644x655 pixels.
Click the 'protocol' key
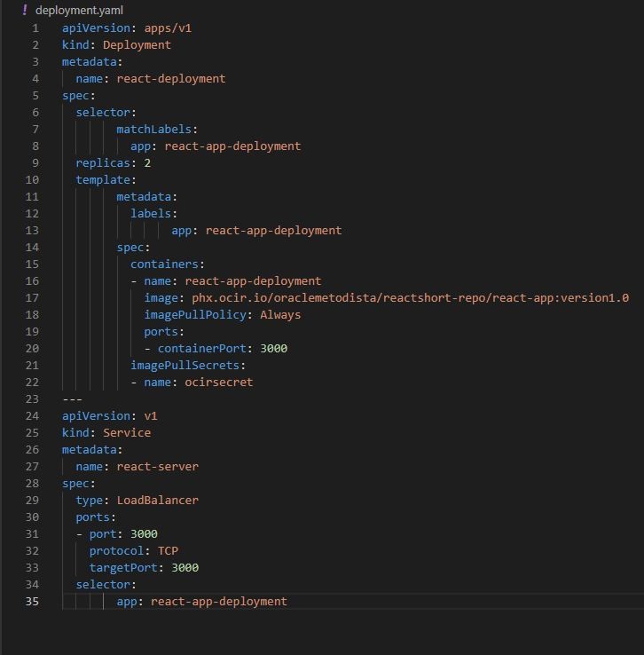click(x=116, y=551)
